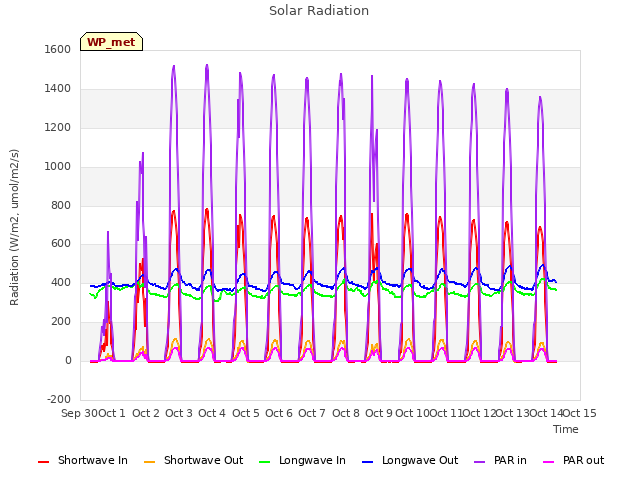Click the Oct 12 x-axis label

point(479,413)
